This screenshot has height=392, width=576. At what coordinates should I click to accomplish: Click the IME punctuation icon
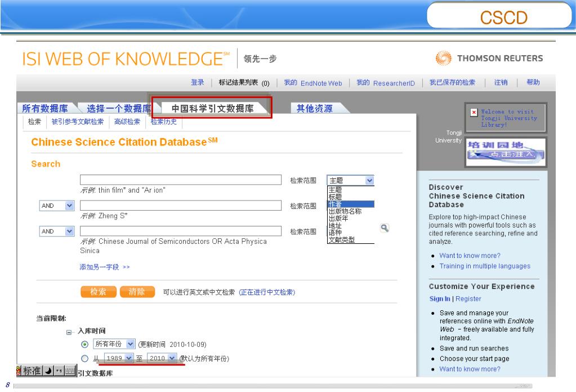[x=59, y=371]
